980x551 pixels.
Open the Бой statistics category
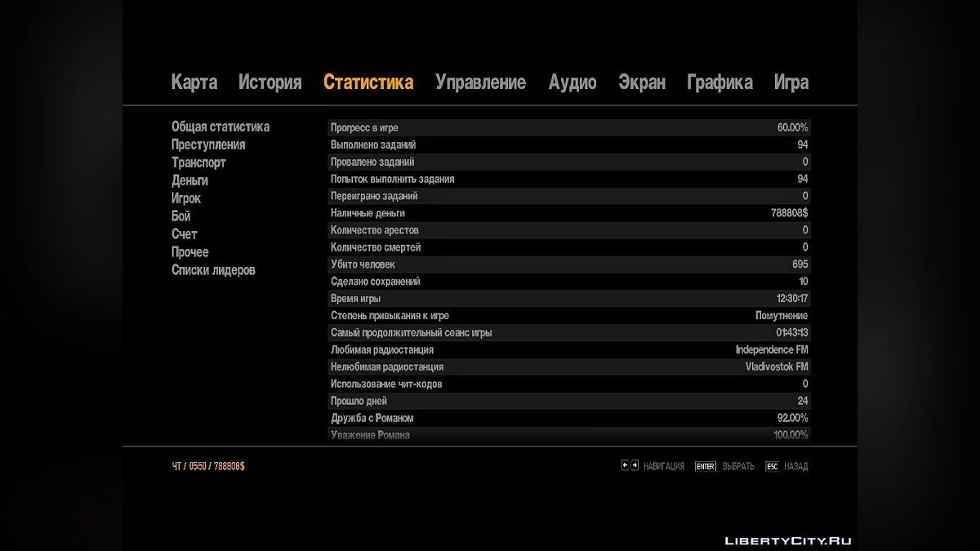[181, 216]
